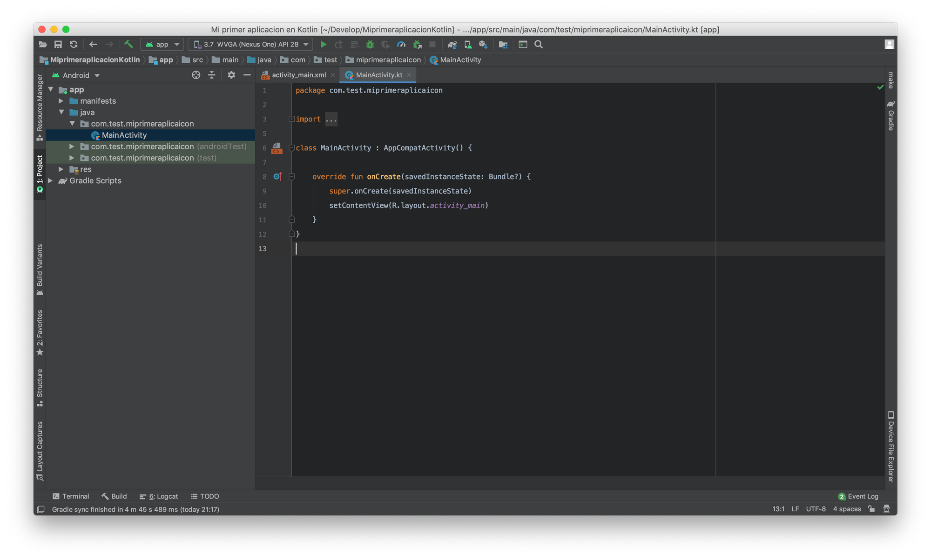Click the Debug app bug icon
This screenshot has height=560, width=931.
pyautogui.click(x=370, y=45)
